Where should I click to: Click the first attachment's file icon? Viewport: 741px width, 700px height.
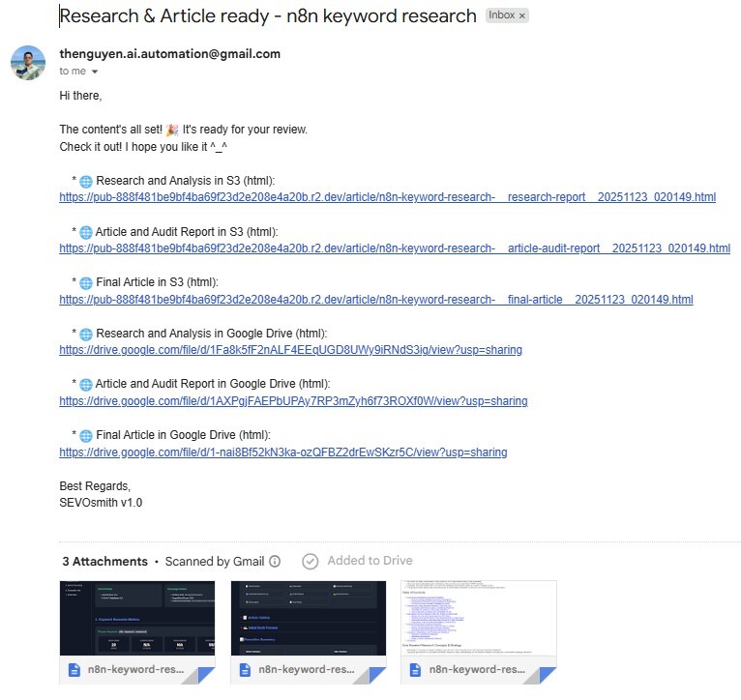[x=74, y=670]
